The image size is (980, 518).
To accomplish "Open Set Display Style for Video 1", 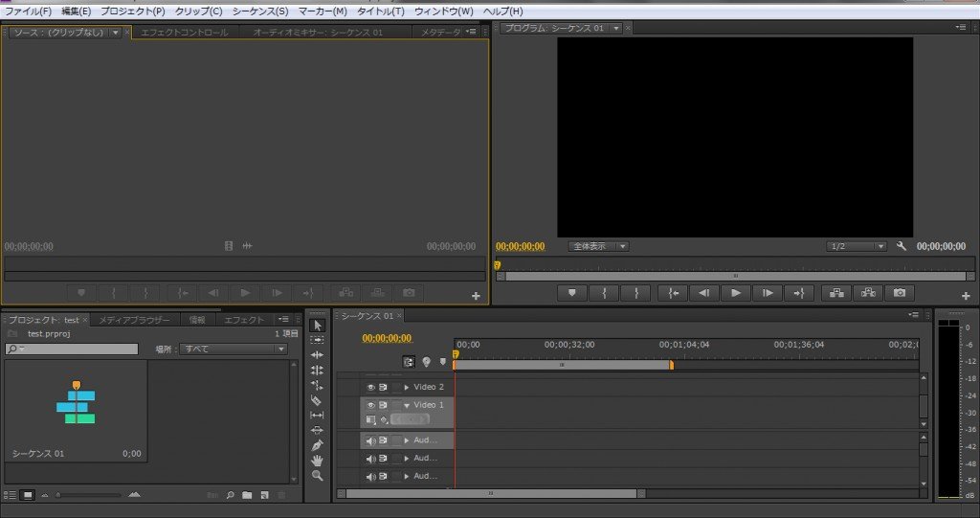I will [x=371, y=419].
